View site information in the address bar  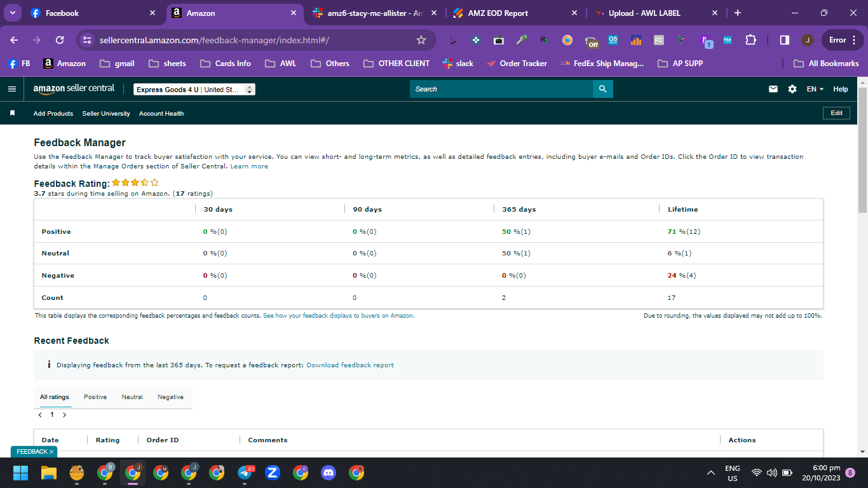(x=88, y=40)
